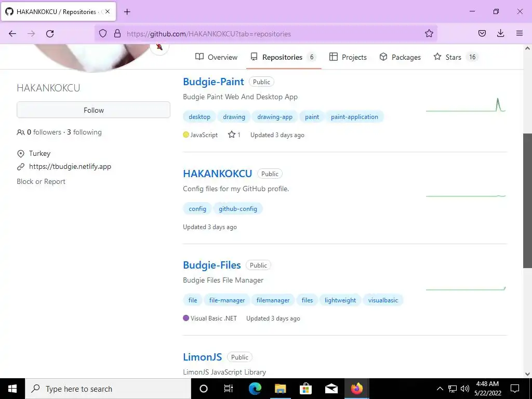View site info via the padlock icon
Viewport: 532px width, 399px height.
pyautogui.click(x=117, y=34)
